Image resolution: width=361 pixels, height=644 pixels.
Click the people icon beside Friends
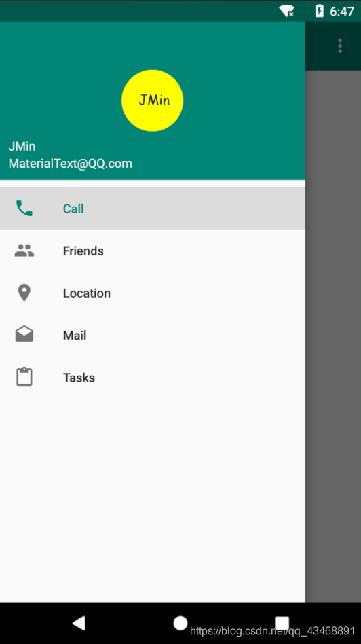(x=24, y=251)
